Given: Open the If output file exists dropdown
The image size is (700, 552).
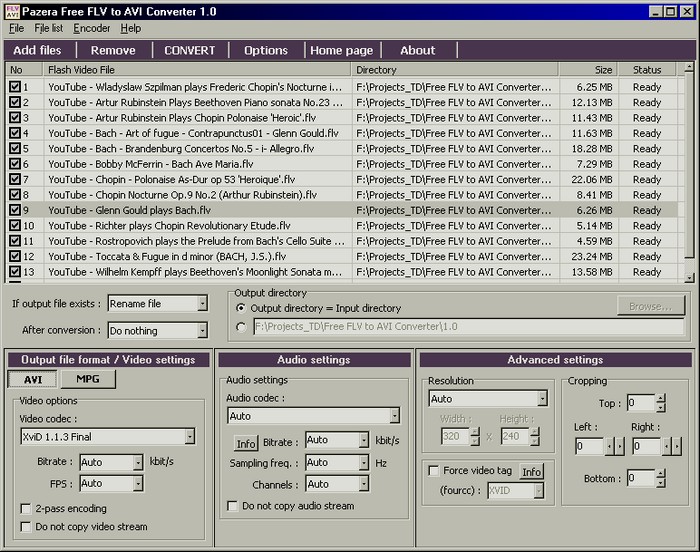Looking at the screenshot, I should [x=202, y=304].
